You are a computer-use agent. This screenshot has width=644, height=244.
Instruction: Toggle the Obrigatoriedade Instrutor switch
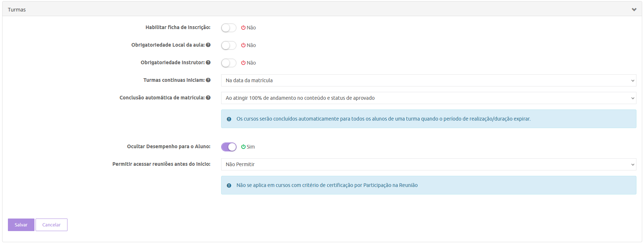click(229, 63)
